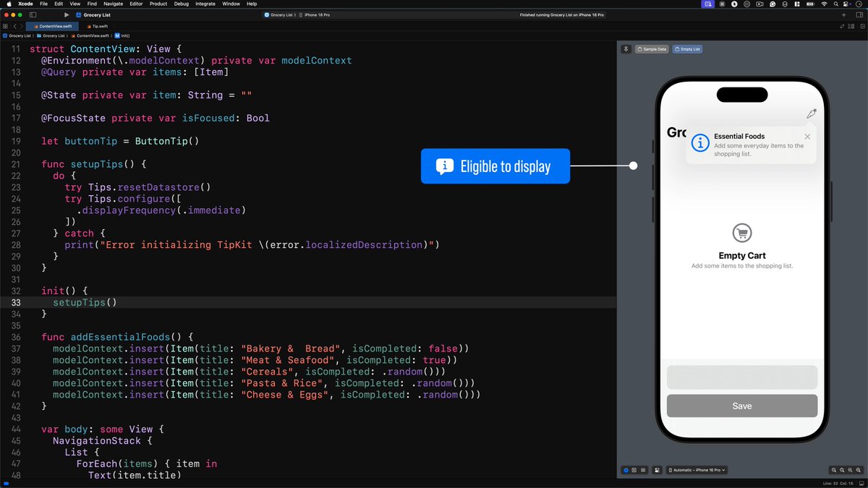Click the item text field above Save
The width and height of the screenshot is (868, 488).
pyautogui.click(x=742, y=377)
